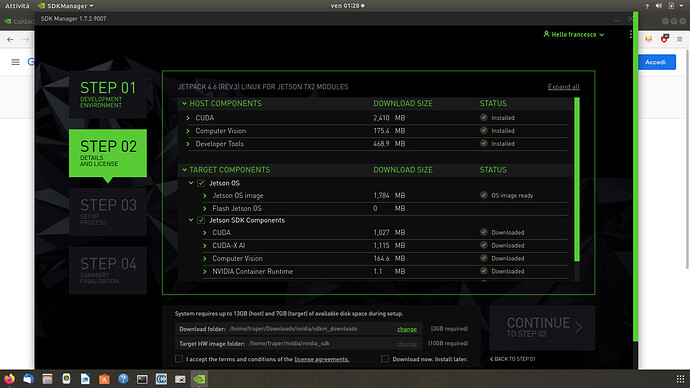
Task: Accept the license agreements terms checkbox
Action: click(x=179, y=359)
